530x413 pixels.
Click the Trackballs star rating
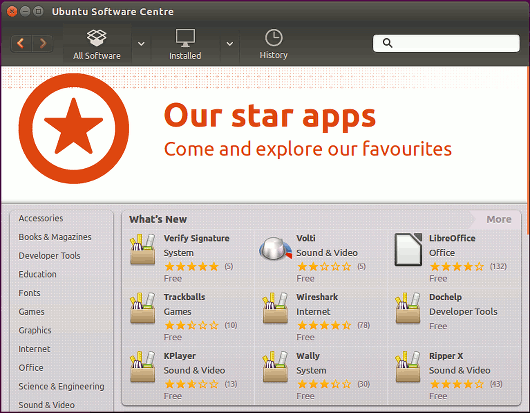click(x=191, y=325)
